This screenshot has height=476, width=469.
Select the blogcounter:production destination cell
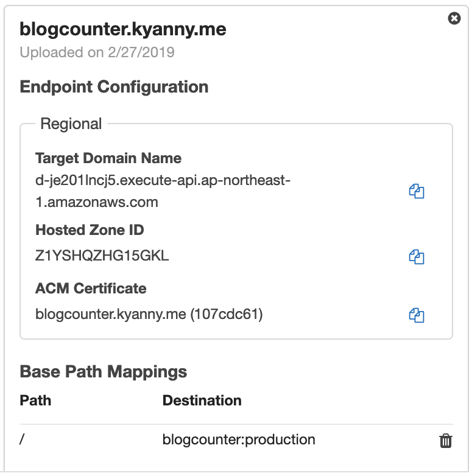[239, 439]
